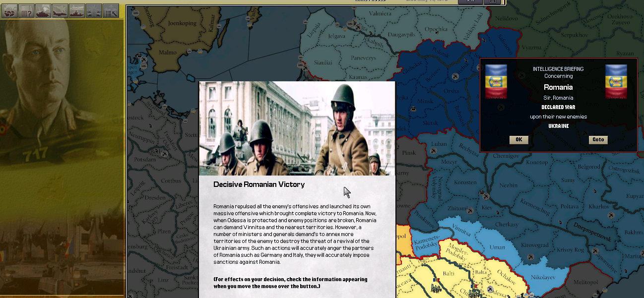Viewport: 644px width, 298px height.
Task: Click the Melitopol province
Action: tap(585, 282)
